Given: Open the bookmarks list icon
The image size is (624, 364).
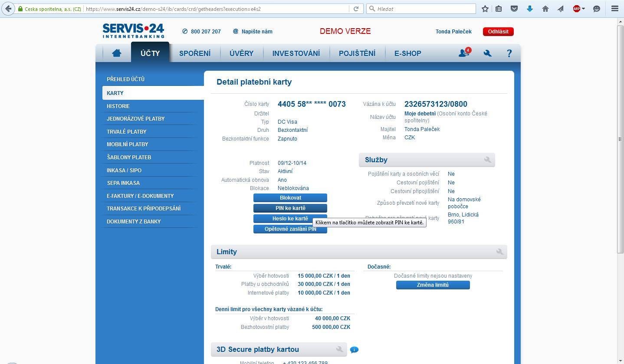Looking at the screenshot, I should (x=499, y=9).
